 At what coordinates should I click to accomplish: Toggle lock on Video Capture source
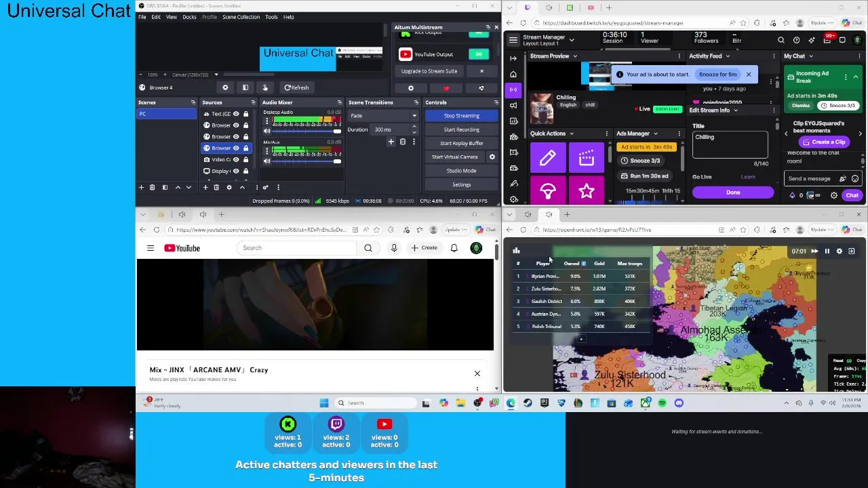click(x=245, y=159)
